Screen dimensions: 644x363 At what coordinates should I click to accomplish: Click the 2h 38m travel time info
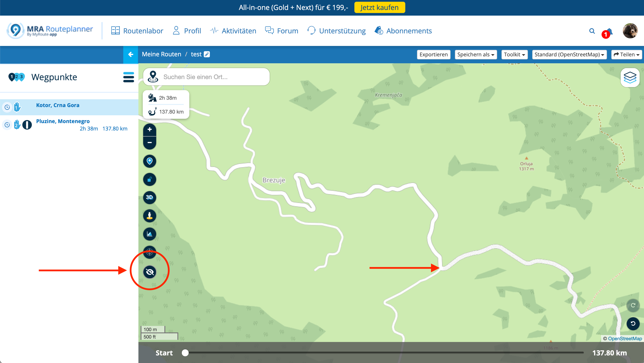(166, 98)
